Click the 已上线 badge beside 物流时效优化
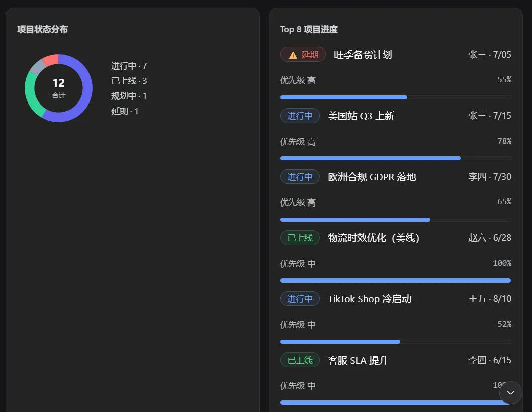532x412 pixels. click(x=300, y=238)
